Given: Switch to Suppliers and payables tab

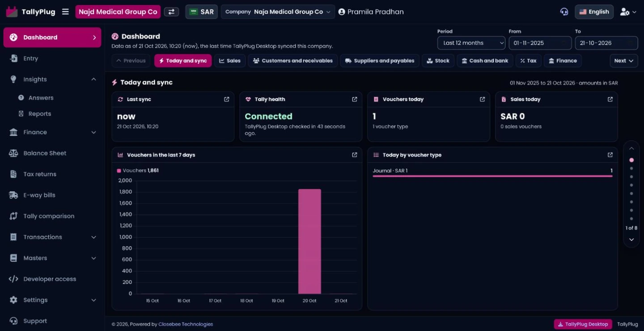Looking at the screenshot, I should [x=380, y=61].
